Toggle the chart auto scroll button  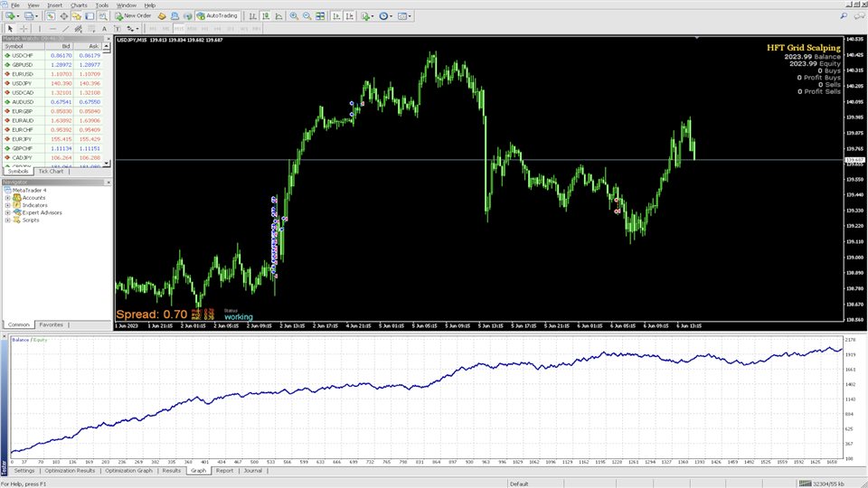point(335,15)
